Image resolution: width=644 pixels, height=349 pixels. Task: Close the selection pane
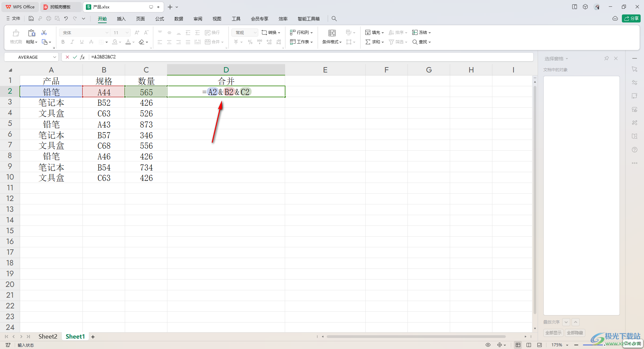coord(616,58)
